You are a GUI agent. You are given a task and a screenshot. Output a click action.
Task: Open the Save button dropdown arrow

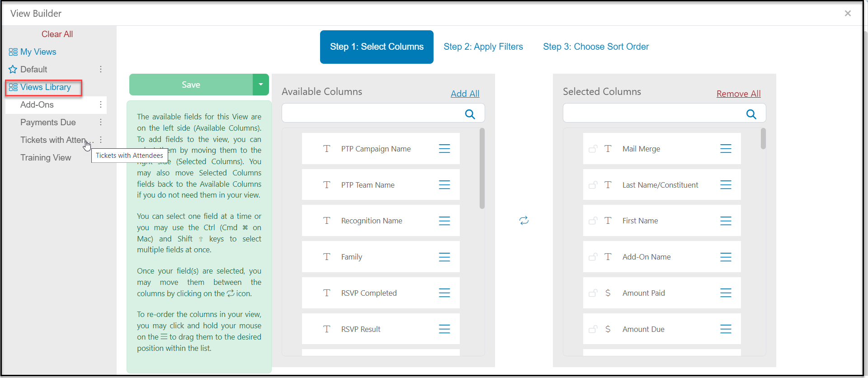click(261, 85)
